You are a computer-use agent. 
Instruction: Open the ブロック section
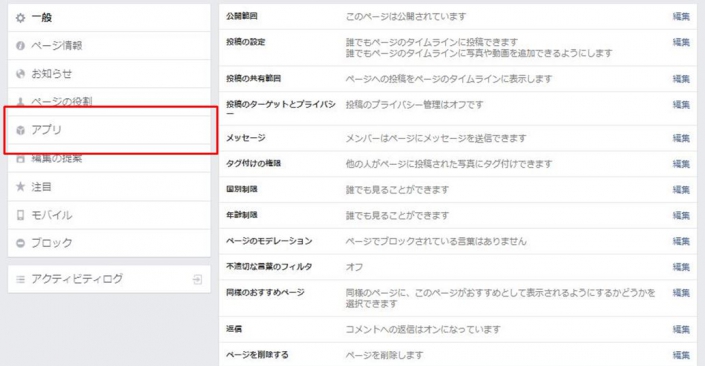pyautogui.click(x=109, y=243)
